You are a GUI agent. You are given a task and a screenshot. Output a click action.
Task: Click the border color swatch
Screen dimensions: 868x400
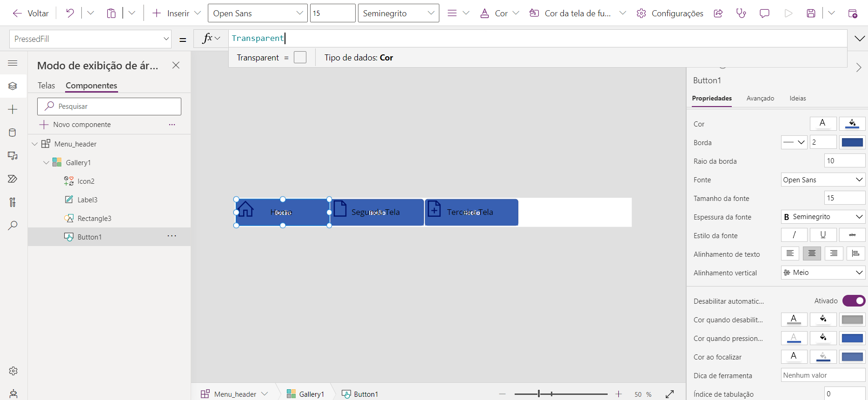[x=852, y=142]
